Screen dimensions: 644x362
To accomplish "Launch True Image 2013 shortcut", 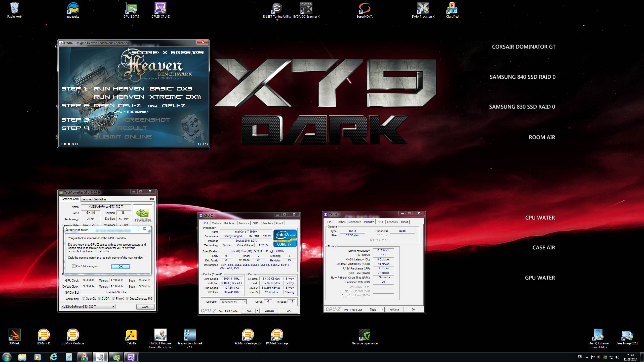I will [x=627, y=337].
